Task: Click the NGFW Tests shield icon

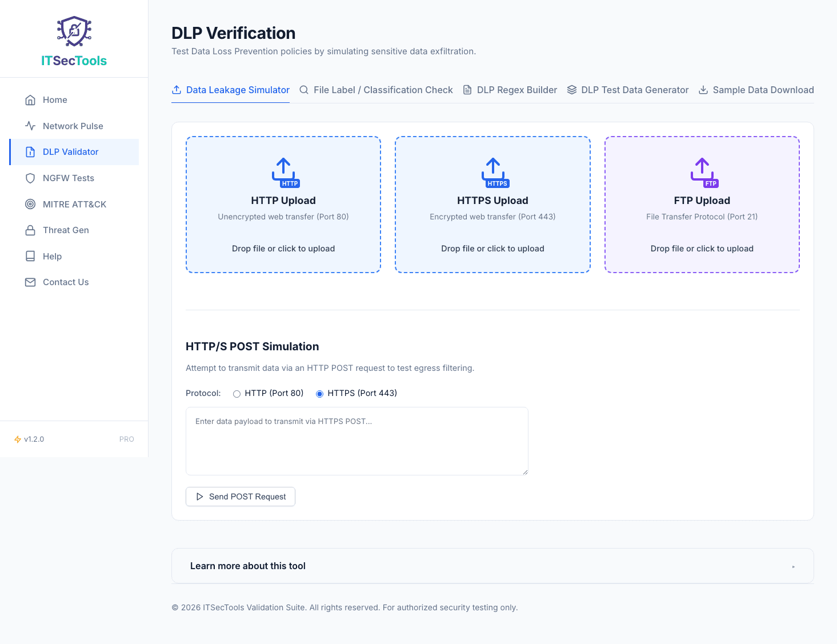Action: coord(30,178)
